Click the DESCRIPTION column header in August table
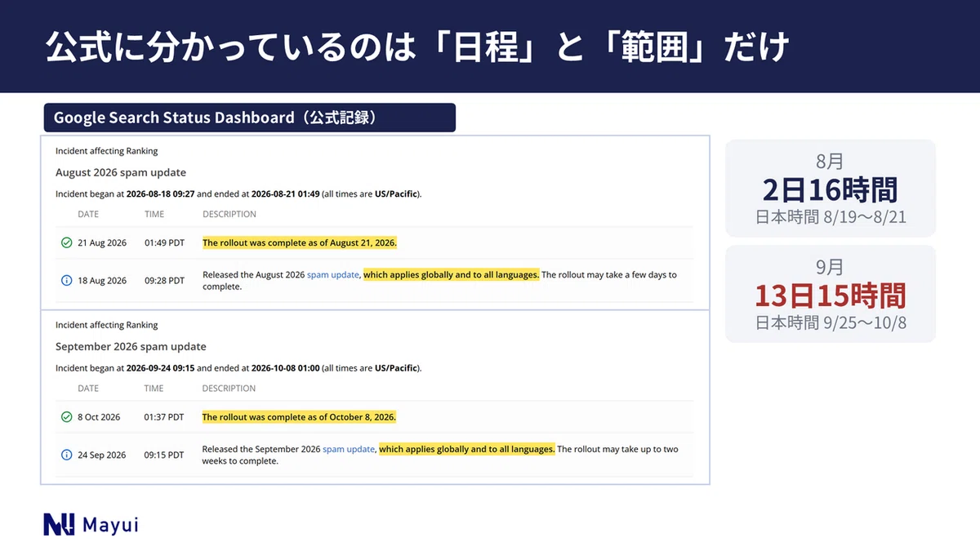 (x=229, y=214)
